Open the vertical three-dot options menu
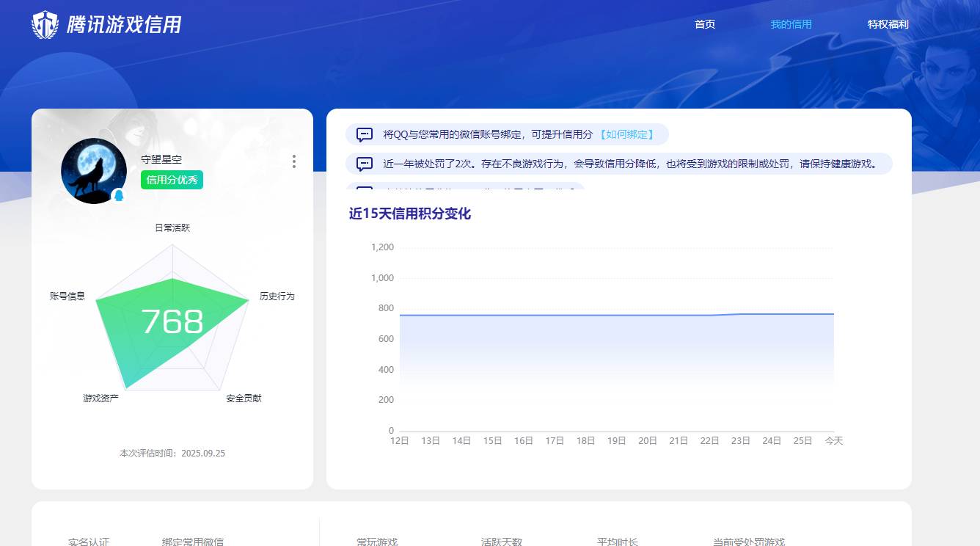The image size is (980, 546). point(293,161)
